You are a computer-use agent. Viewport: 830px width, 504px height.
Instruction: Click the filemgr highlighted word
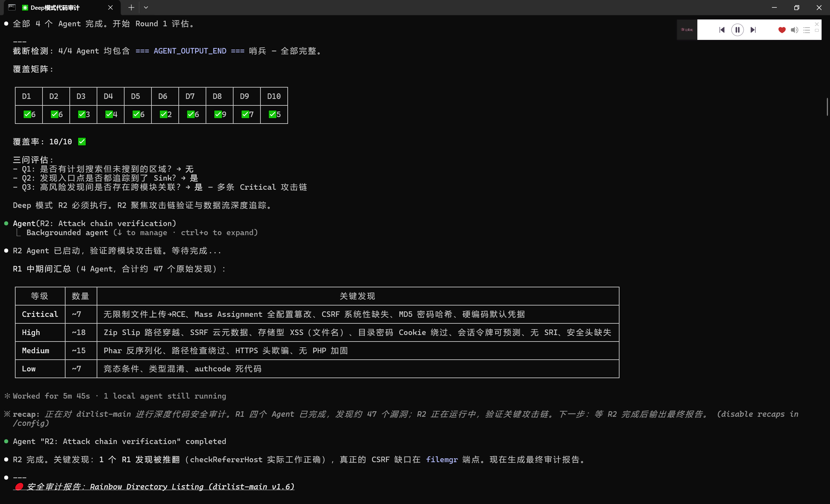coord(442,460)
